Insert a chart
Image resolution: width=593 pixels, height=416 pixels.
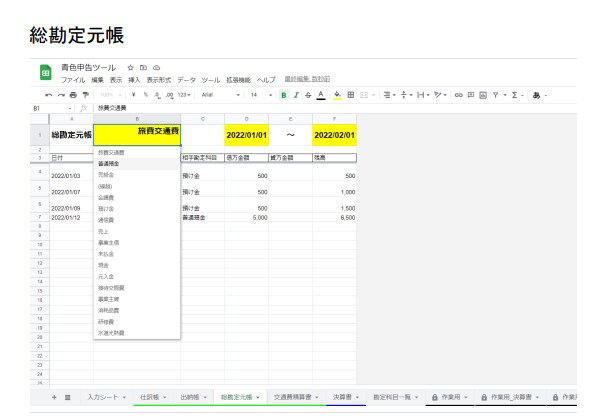coord(483,95)
